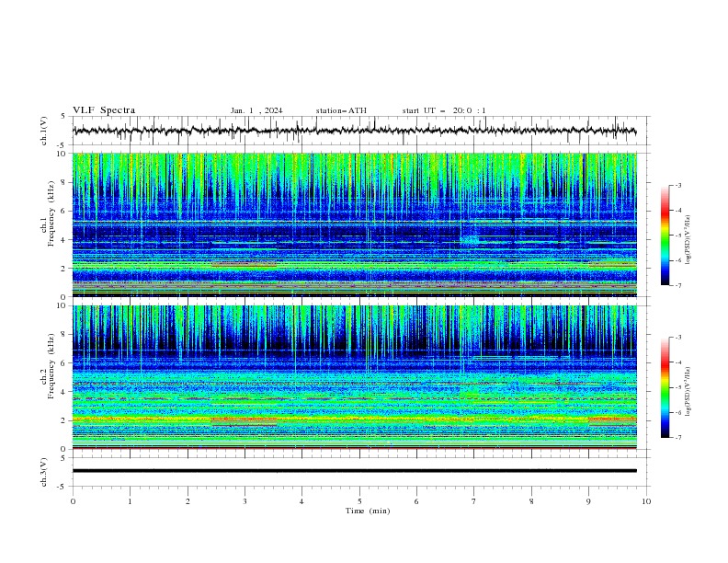
Task: Click Time axis tick label "1"
Action: click(x=130, y=501)
